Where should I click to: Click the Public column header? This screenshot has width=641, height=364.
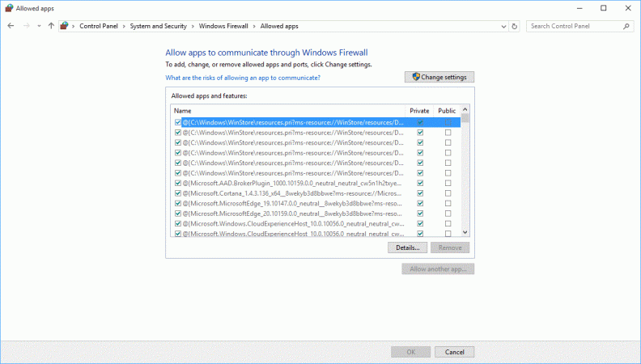point(447,111)
